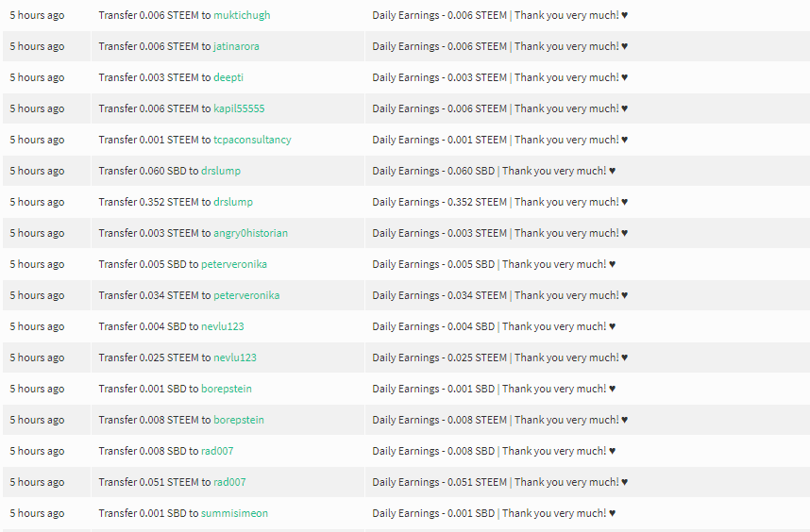Screen dimensions: 810x532
Task: Open borepstein link in 0.008 STEEM row
Action: pos(239,420)
